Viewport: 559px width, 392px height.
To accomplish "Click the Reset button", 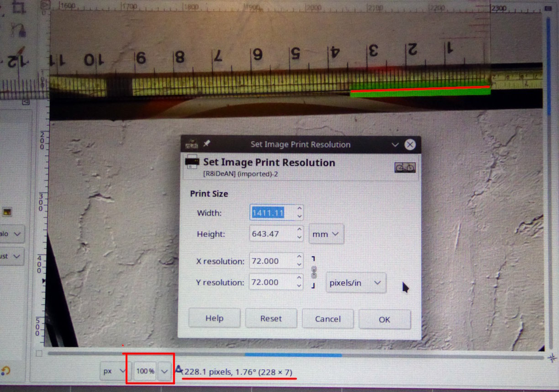I will (x=271, y=318).
